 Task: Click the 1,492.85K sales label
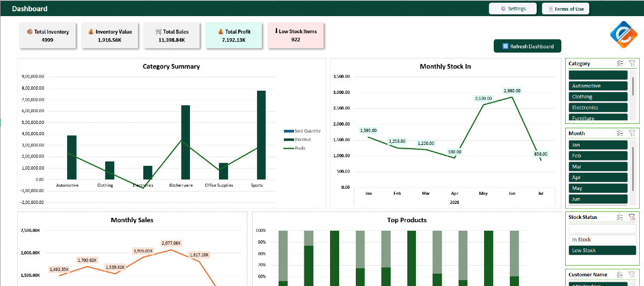[x=59, y=269]
